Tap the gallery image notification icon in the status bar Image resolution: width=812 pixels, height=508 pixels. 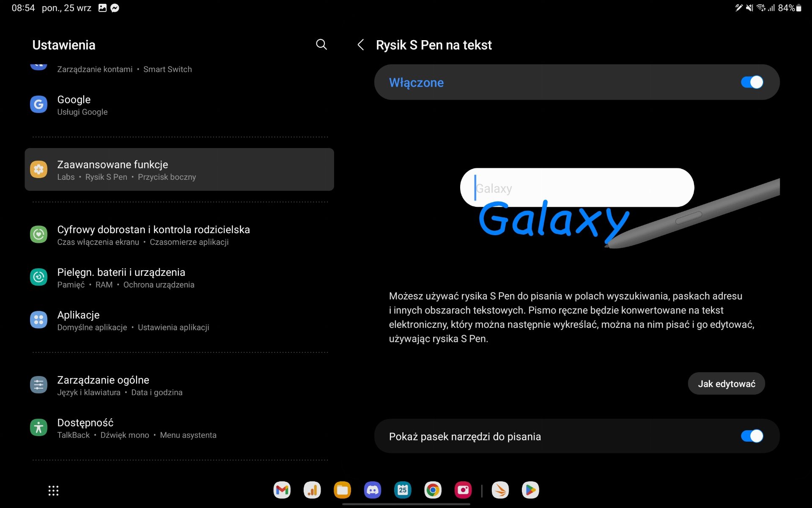(102, 8)
